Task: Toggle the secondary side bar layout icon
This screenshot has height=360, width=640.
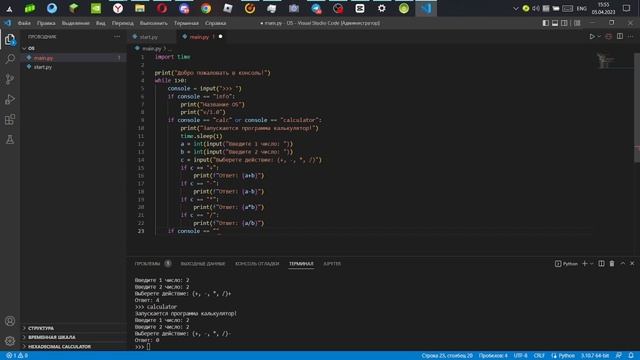Action: click(x=564, y=23)
